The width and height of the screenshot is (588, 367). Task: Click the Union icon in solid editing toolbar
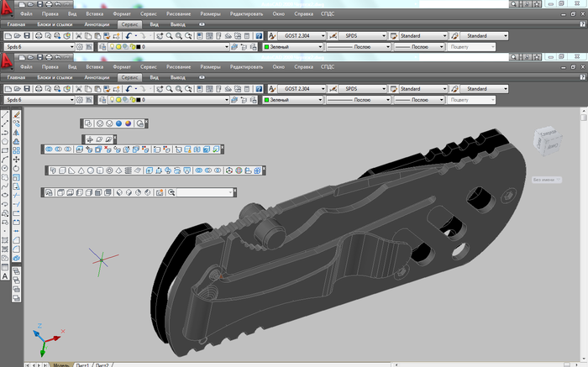pyautogui.click(x=49, y=149)
